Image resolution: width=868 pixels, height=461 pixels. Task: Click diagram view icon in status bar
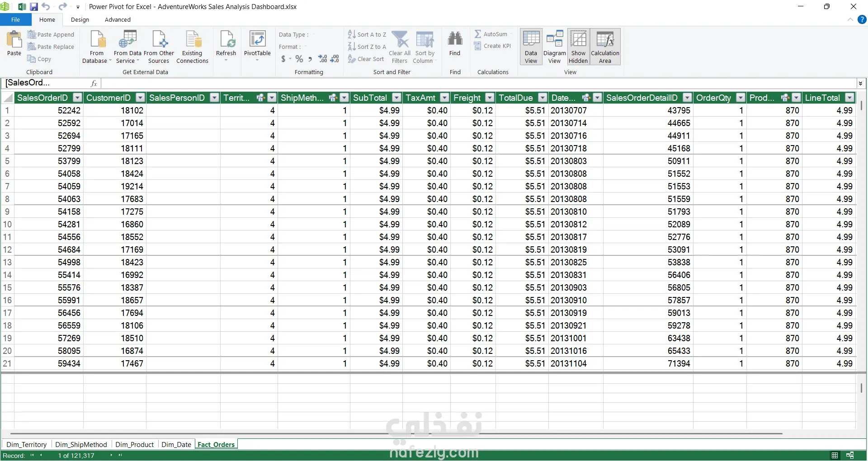tap(850, 455)
